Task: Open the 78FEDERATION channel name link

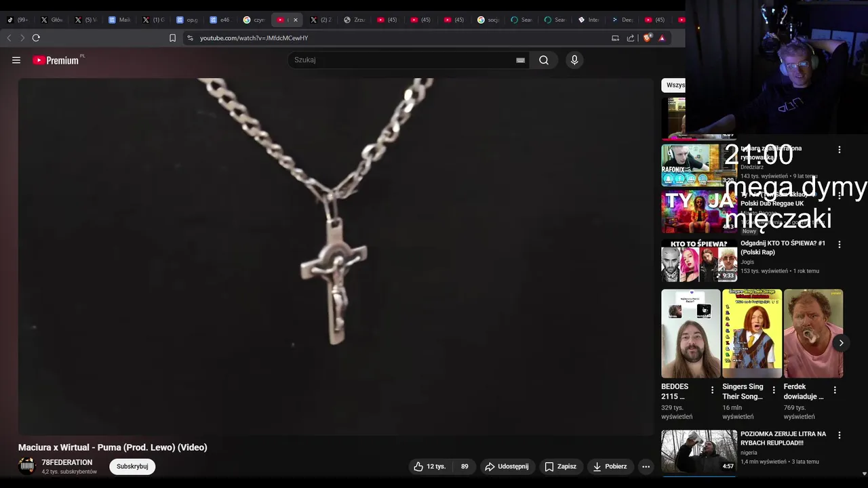Action: pos(66,462)
